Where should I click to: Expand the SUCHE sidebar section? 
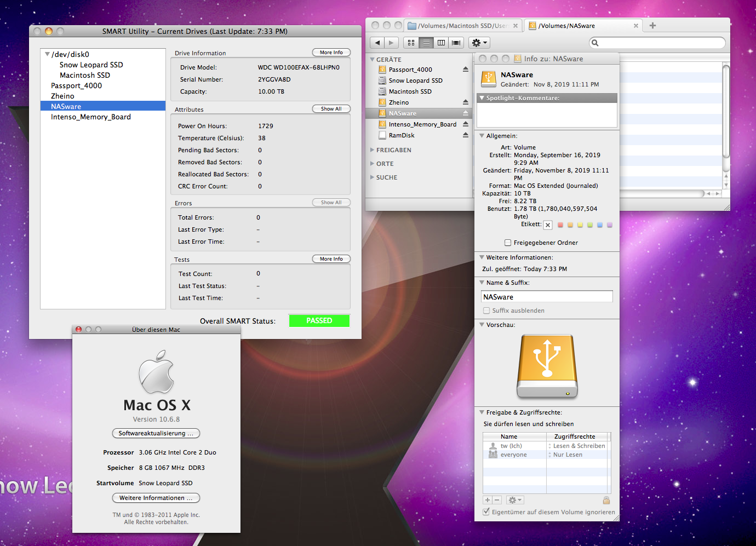pyautogui.click(x=373, y=177)
